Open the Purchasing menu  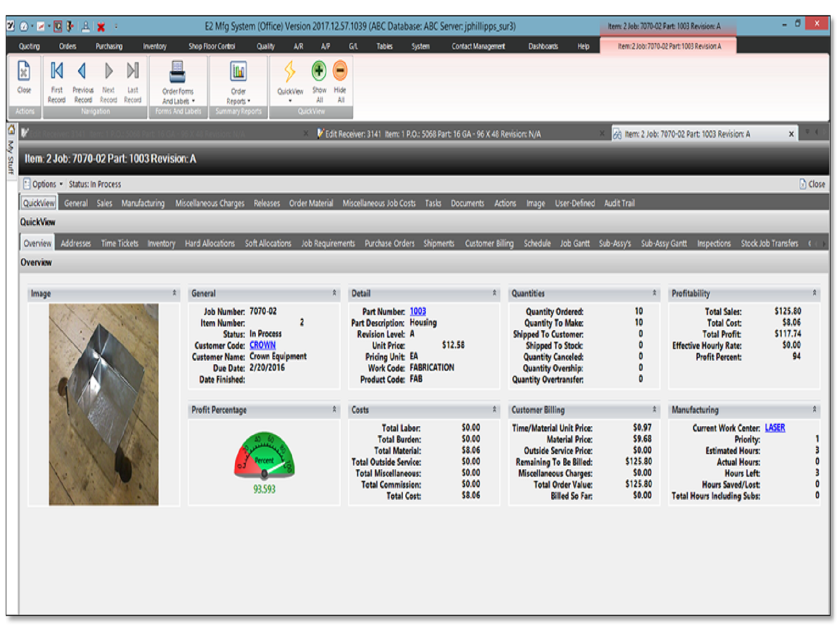coord(109,46)
